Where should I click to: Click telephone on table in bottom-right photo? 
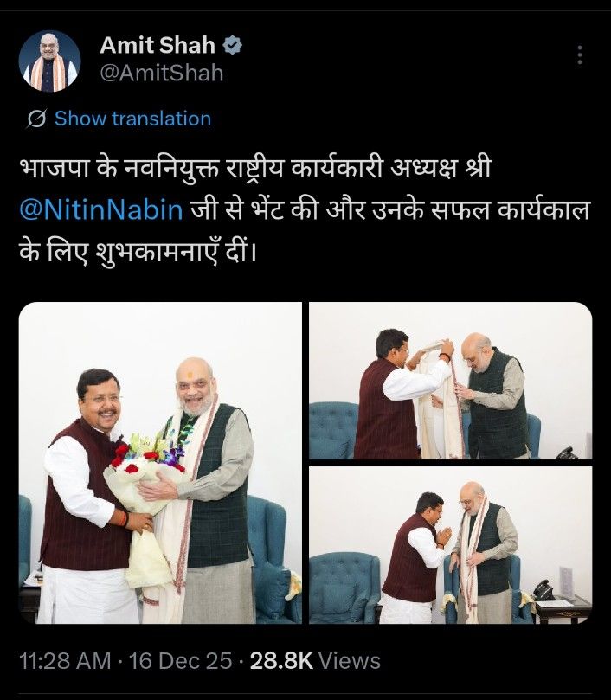pyautogui.click(x=543, y=590)
